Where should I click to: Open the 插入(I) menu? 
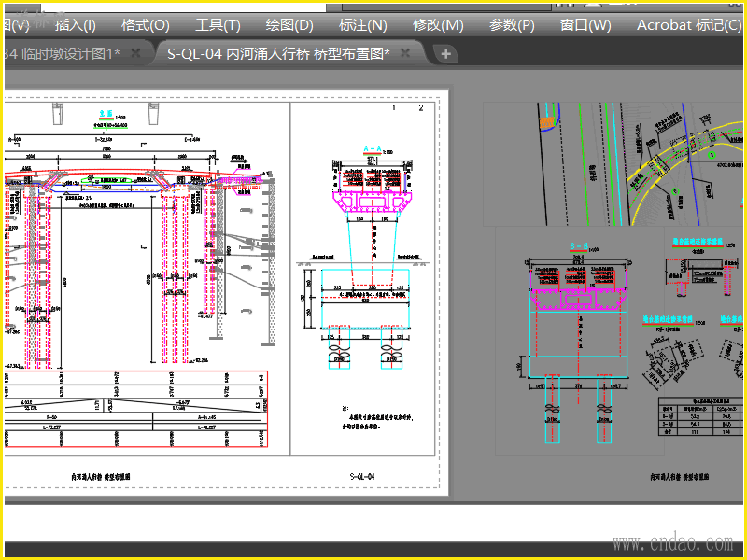coord(76,25)
